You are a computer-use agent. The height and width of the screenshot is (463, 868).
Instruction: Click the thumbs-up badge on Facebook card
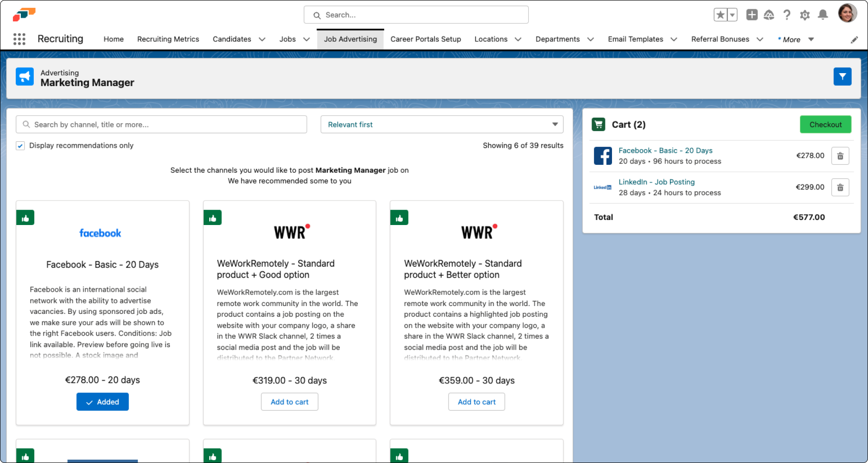(x=25, y=217)
